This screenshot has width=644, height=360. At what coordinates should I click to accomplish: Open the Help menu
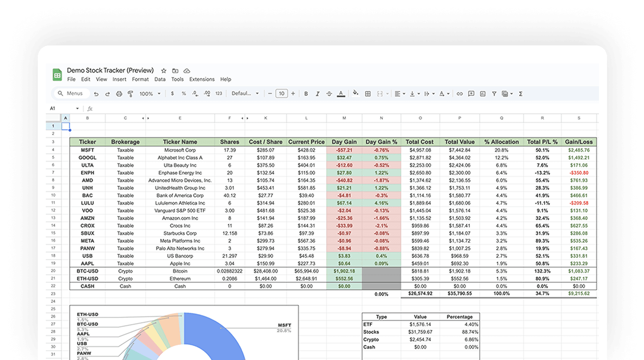coord(226,79)
